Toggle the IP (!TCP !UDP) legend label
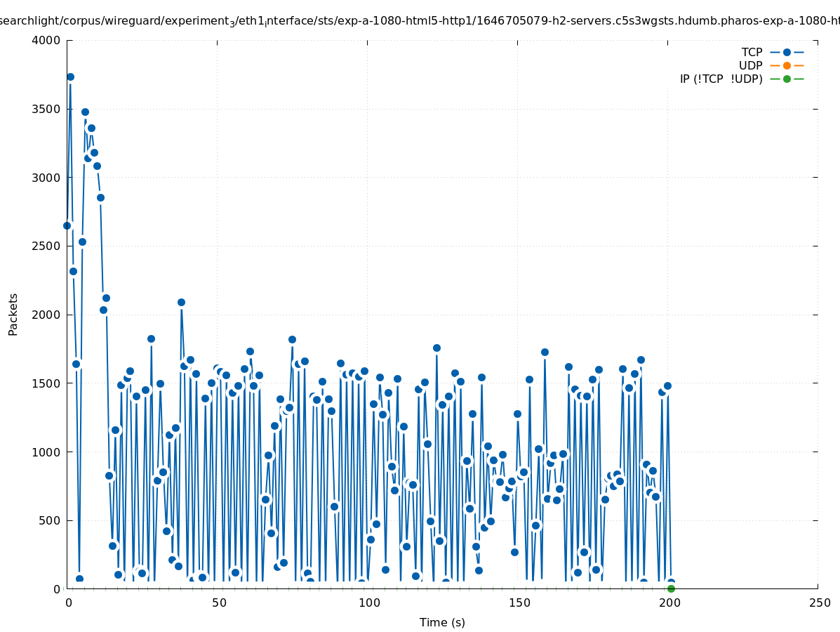The width and height of the screenshot is (840, 632). (x=721, y=79)
